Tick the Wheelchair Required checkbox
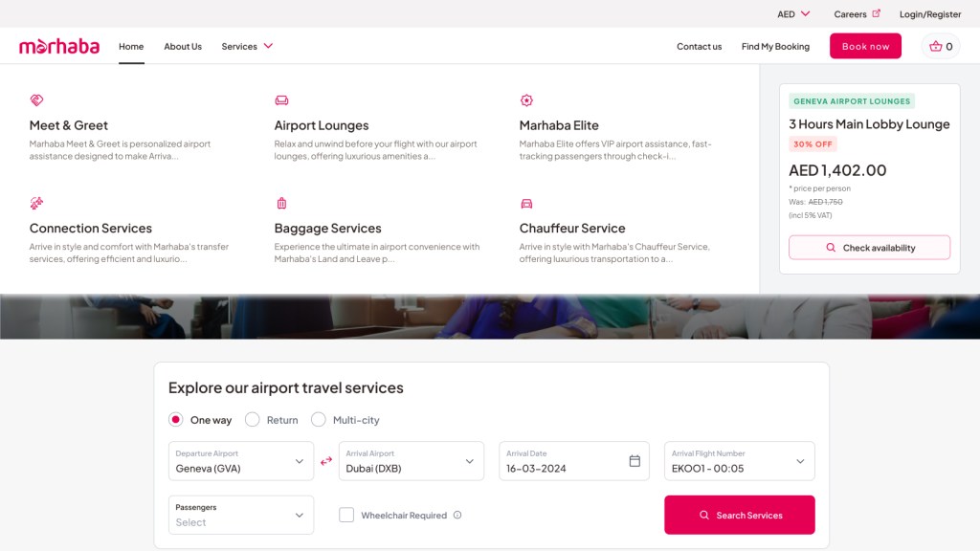The height and width of the screenshot is (551, 980). click(346, 515)
